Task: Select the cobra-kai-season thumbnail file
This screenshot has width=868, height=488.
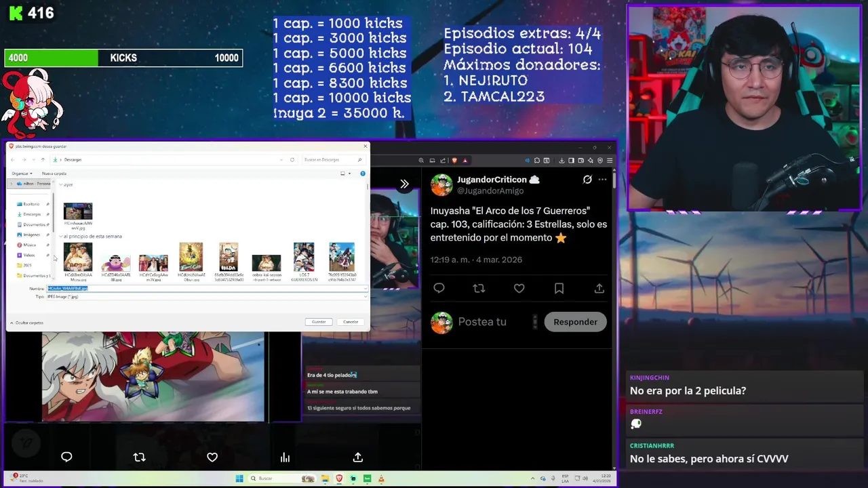Action: pyautogui.click(x=266, y=262)
